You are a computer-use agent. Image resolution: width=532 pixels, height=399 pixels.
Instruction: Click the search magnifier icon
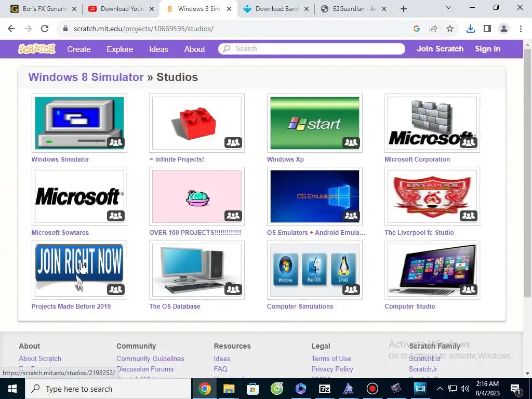pyautogui.click(x=227, y=48)
